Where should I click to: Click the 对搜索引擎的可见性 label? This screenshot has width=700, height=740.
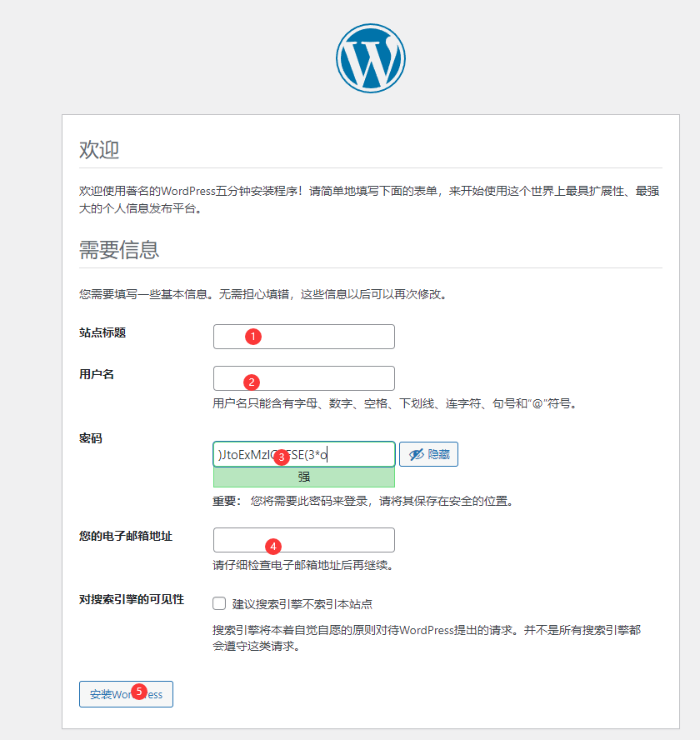pos(131,599)
